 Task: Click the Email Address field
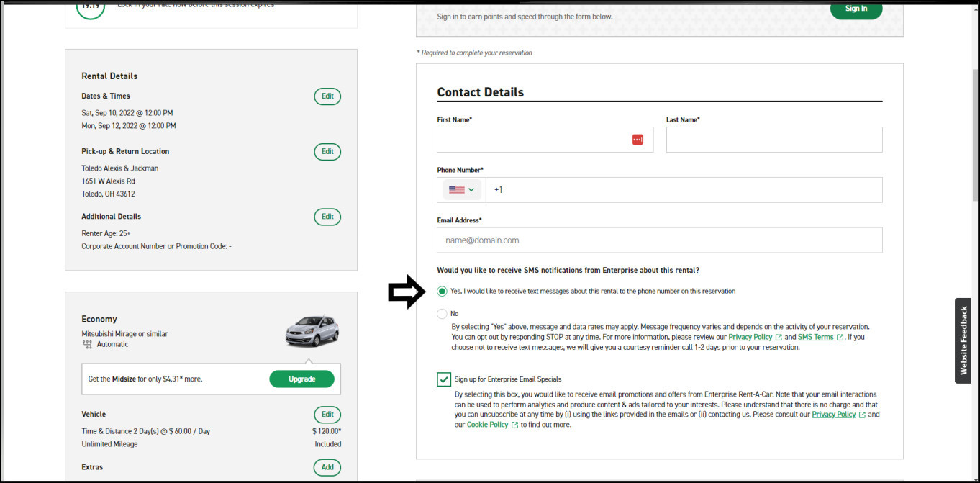pyautogui.click(x=659, y=240)
